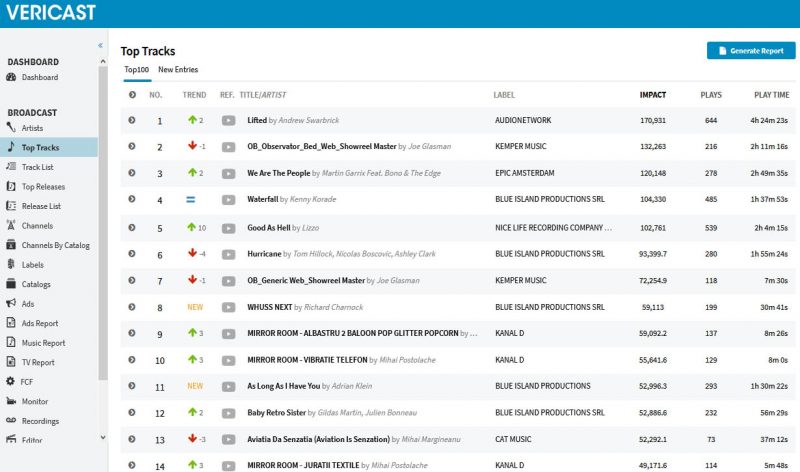Click the Generate Report button

pos(751,51)
